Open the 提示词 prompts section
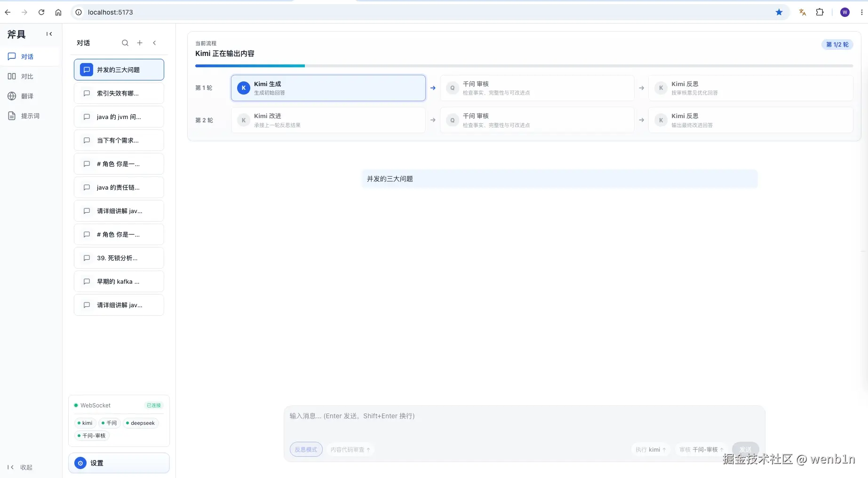The image size is (868, 478). tap(30, 116)
